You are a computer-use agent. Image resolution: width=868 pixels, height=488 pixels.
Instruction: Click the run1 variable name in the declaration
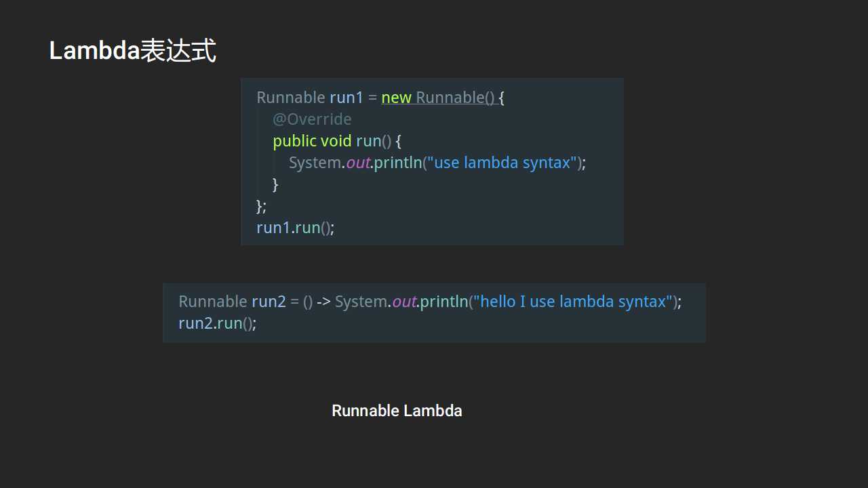point(347,98)
